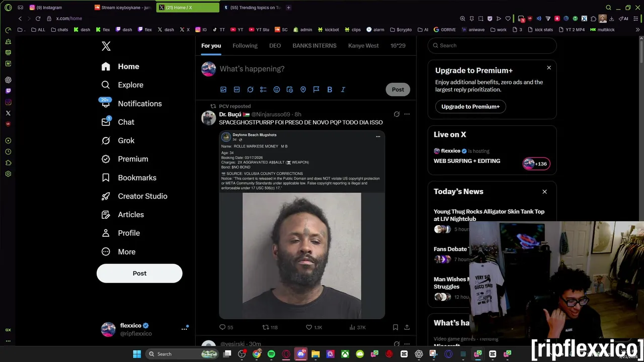Open the Home page in the X sidebar
The image size is (644, 362).
(120, 66)
